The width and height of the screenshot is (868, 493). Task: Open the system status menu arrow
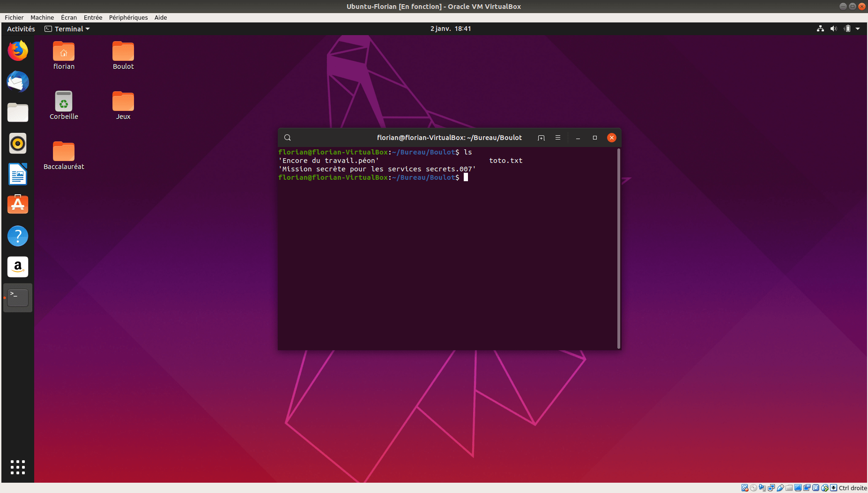(x=858, y=29)
